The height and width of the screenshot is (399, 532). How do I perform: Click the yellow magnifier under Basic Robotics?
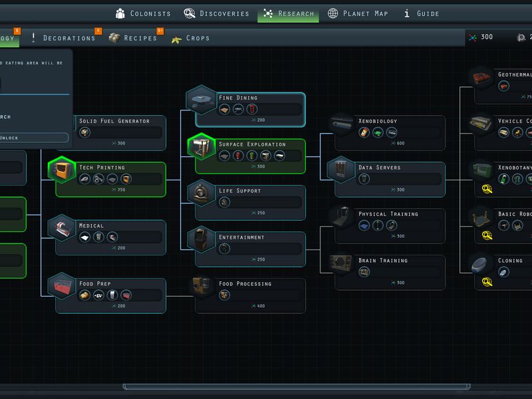pos(487,235)
